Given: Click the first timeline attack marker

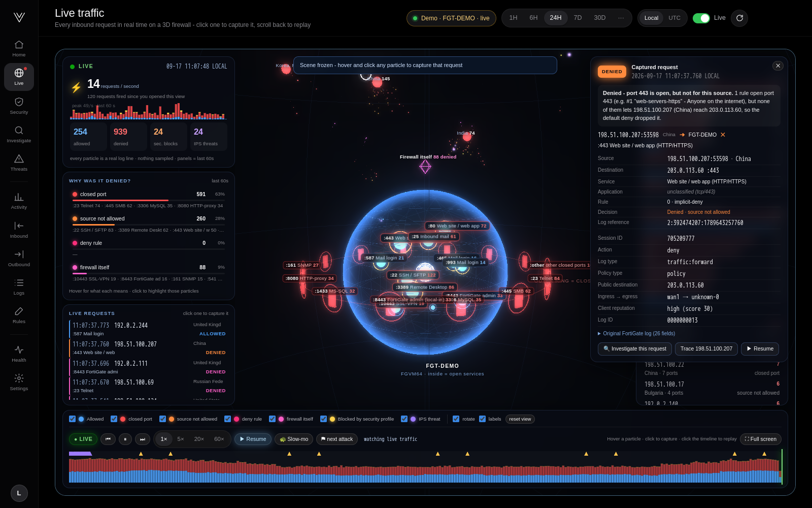Looking at the screenshot, I should coord(141,454).
